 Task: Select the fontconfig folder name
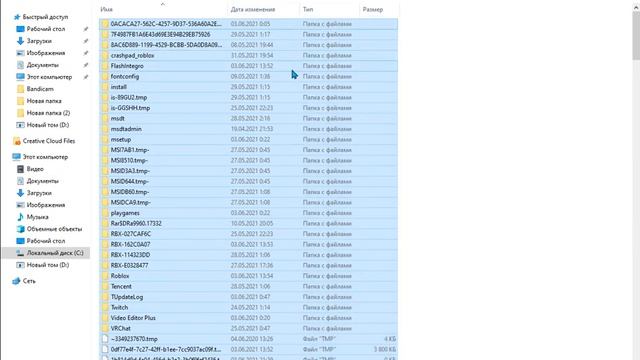coord(125,76)
